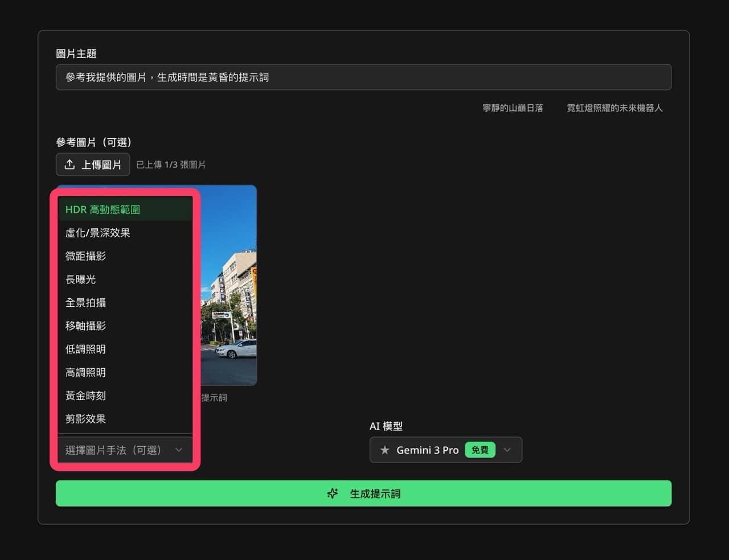Screen dimensions: 729x560
Task: Click the sparkle icon on 生成提示詞 button
Action: pos(332,493)
